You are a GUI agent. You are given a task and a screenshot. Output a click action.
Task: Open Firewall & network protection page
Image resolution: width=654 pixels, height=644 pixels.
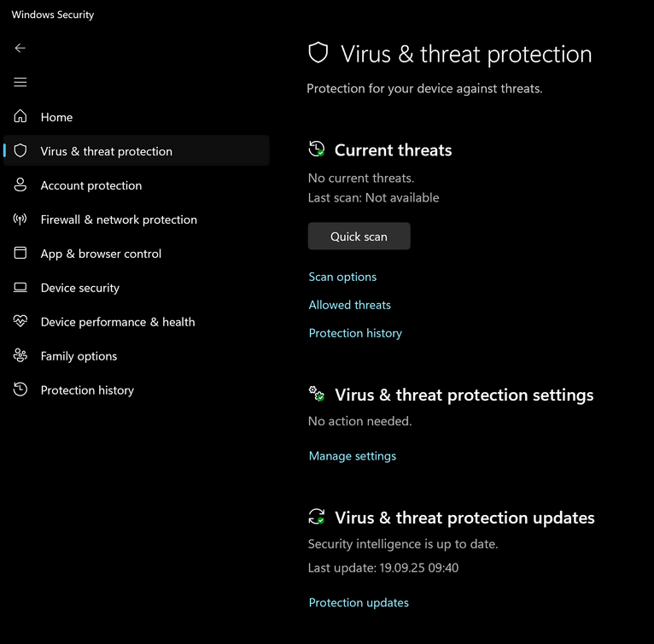[x=119, y=220]
